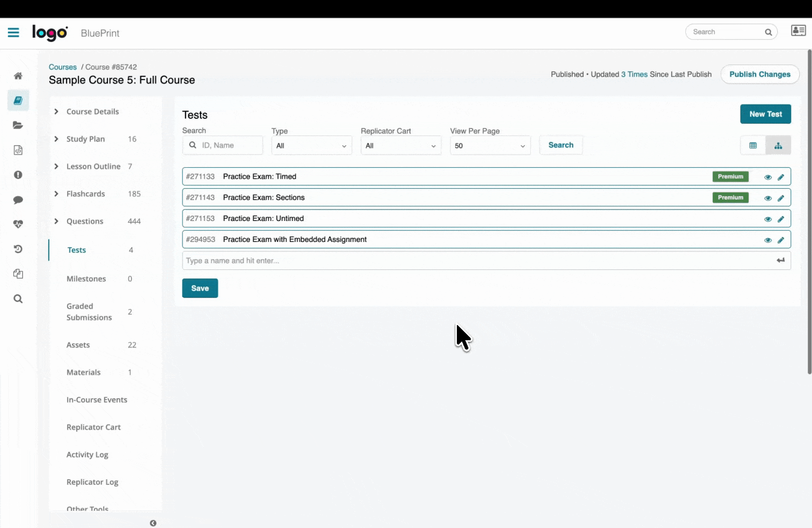Viewport: 812px width, 528px height.
Task: Select Practice Exam: Sections row title
Action: click(x=264, y=198)
